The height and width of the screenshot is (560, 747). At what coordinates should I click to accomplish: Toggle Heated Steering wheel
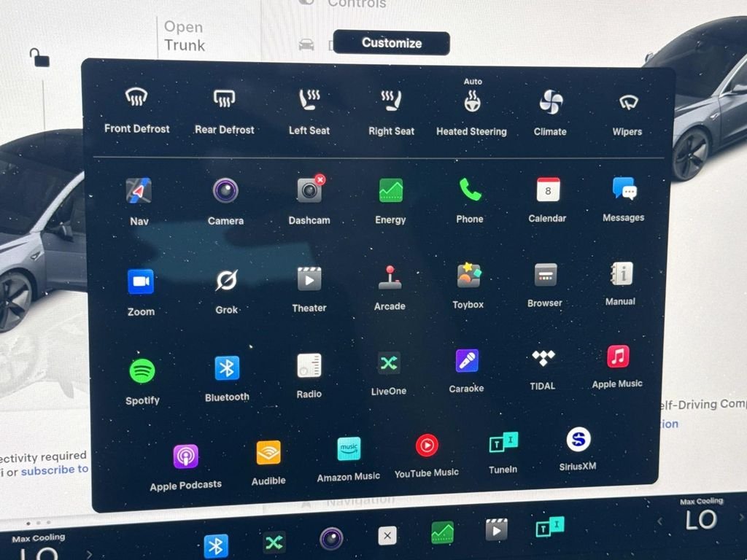coord(472,108)
